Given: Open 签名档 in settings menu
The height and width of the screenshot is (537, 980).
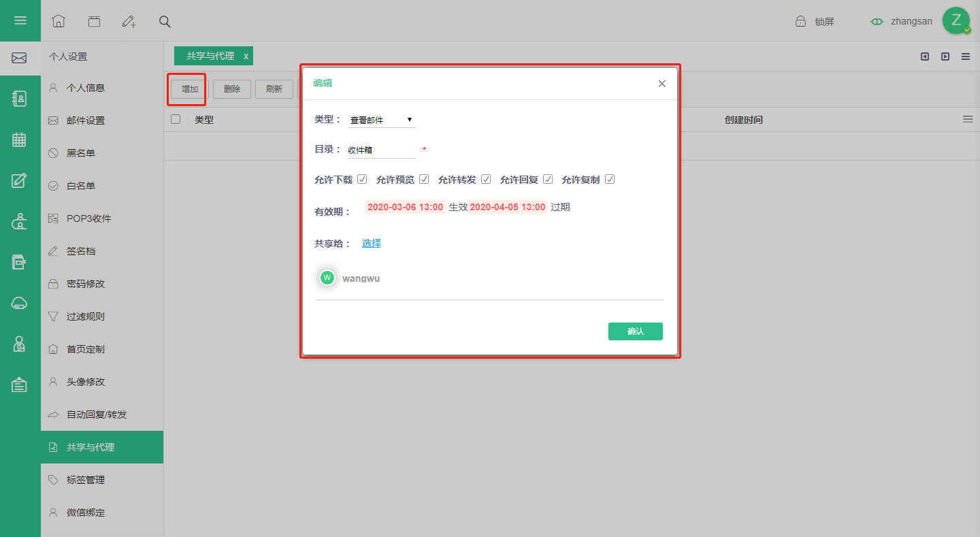Looking at the screenshot, I should coord(102,251).
